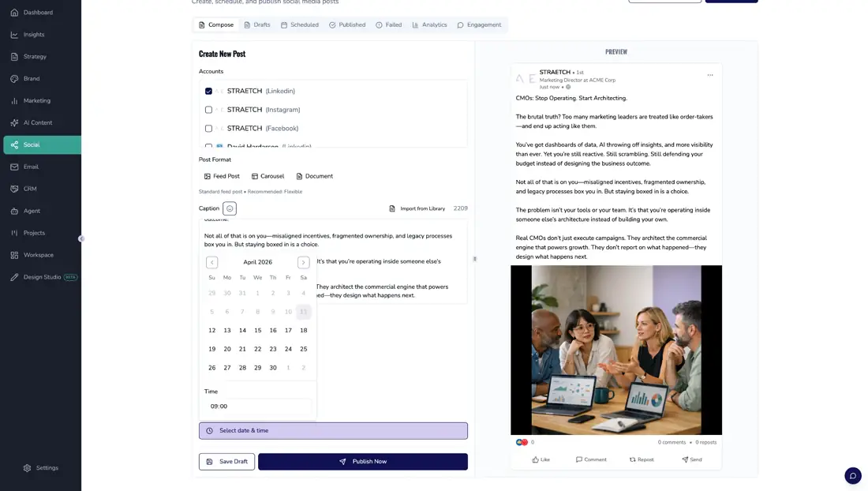The width and height of the screenshot is (868, 491).
Task: Select the Social sidebar item
Action: [40, 144]
